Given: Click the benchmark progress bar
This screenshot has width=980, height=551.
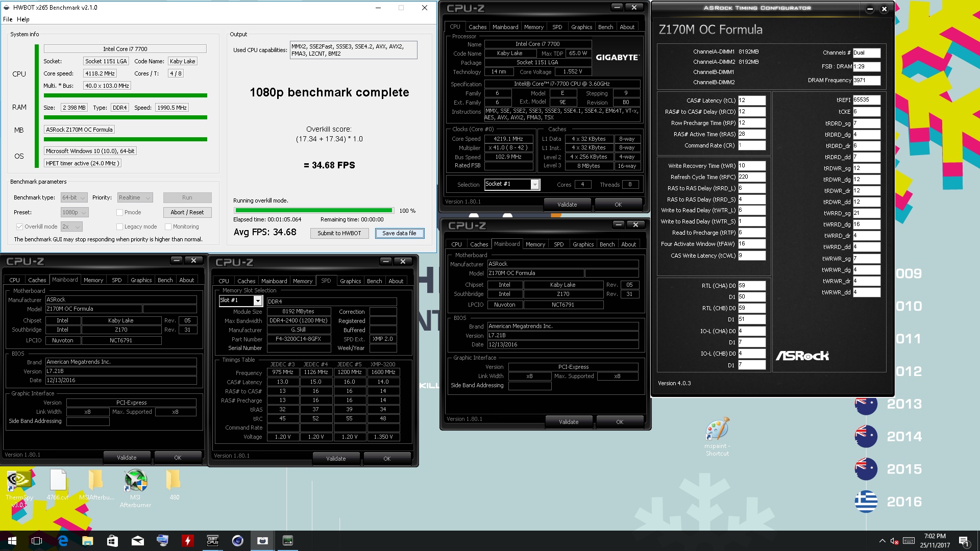Looking at the screenshot, I should 314,210.
